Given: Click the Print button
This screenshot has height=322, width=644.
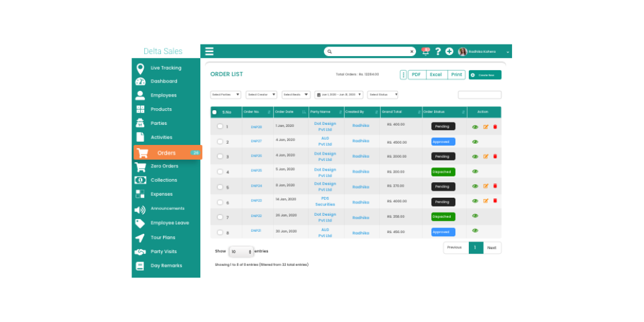Looking at the screenshot, I should (x=457, y=75).
